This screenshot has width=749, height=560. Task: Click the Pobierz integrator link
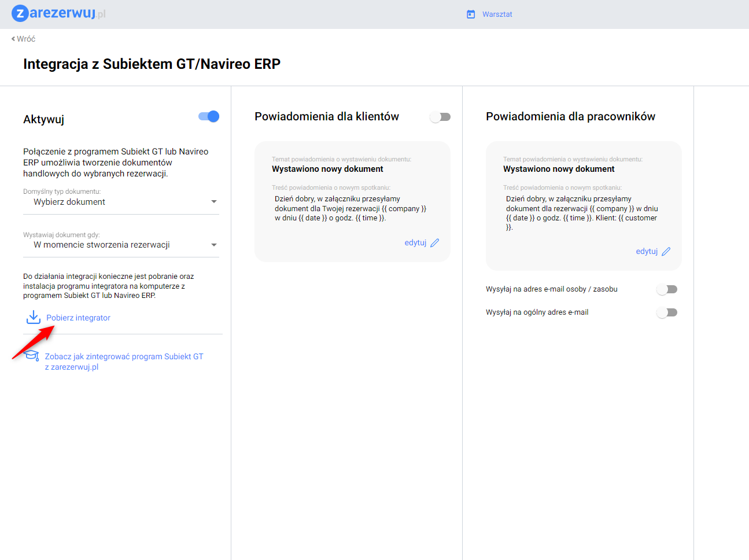pos(78,318)
